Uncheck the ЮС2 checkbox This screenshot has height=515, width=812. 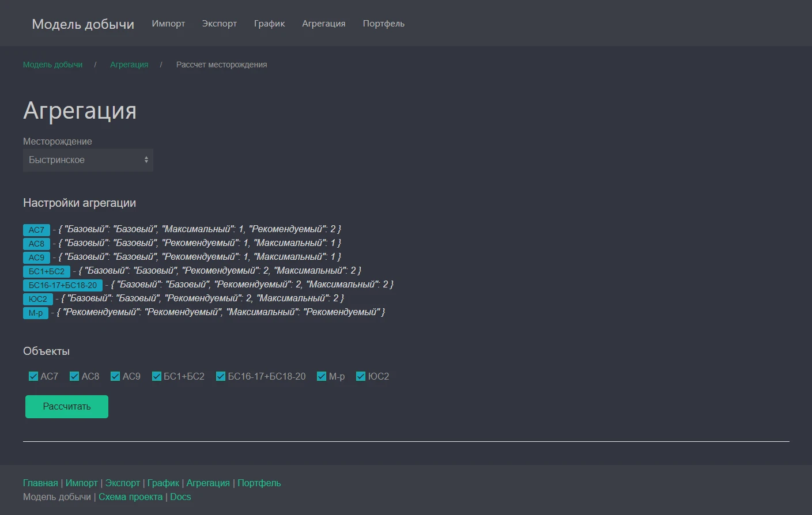[361, 376]
